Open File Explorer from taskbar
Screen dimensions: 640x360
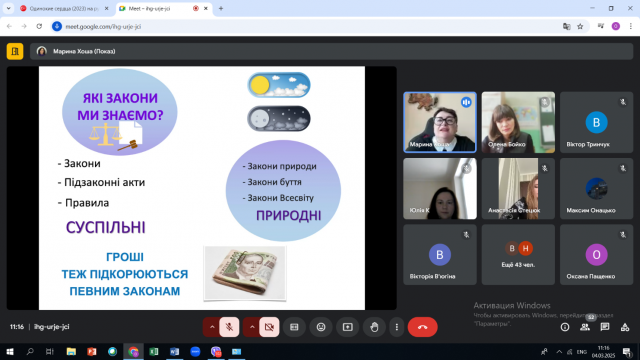tap(71, 351)
